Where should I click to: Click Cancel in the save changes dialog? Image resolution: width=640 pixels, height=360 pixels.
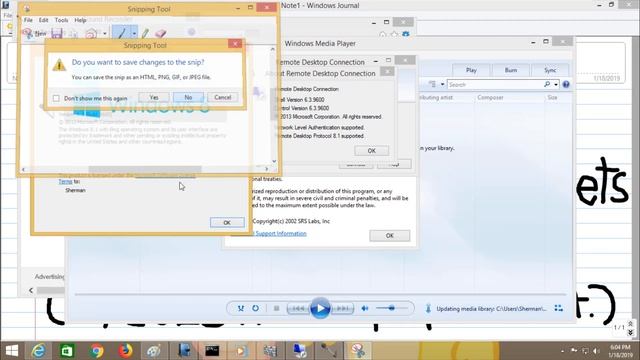tap(222, 98)
